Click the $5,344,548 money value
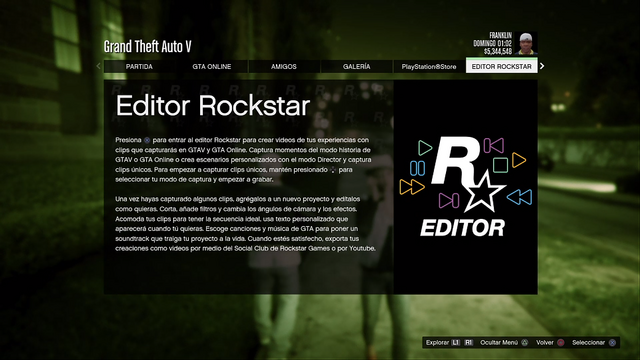 498,51
